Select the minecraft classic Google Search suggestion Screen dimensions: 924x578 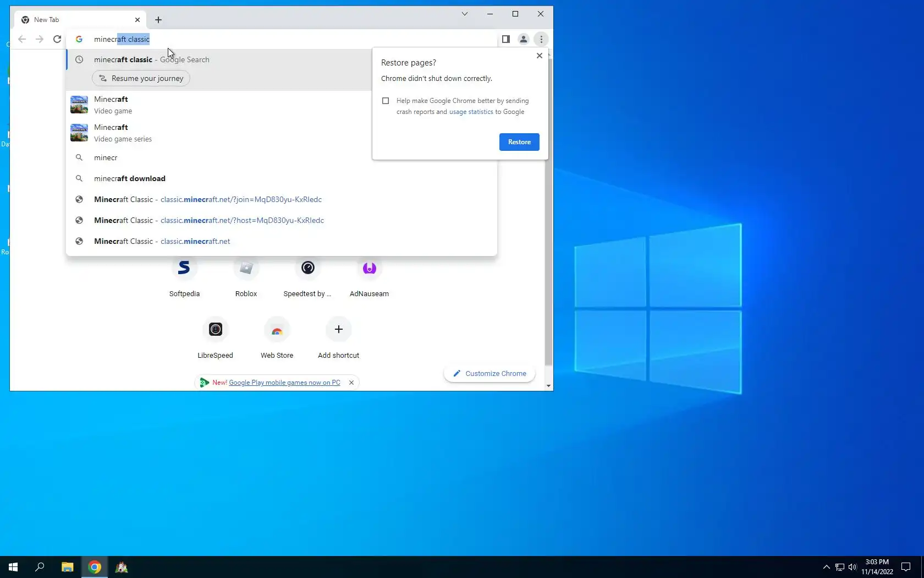point(219,59)
